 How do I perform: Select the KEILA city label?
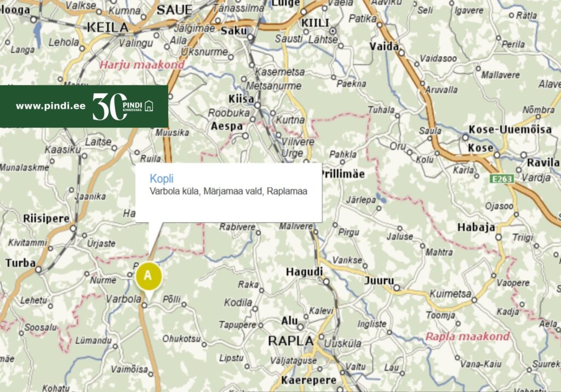pos(107,27)
